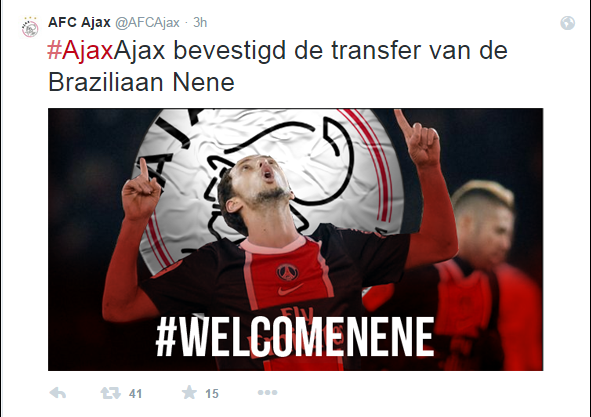Click the PSG crest on the jersey
Viewport: 591px width, 417px height.
287,272
